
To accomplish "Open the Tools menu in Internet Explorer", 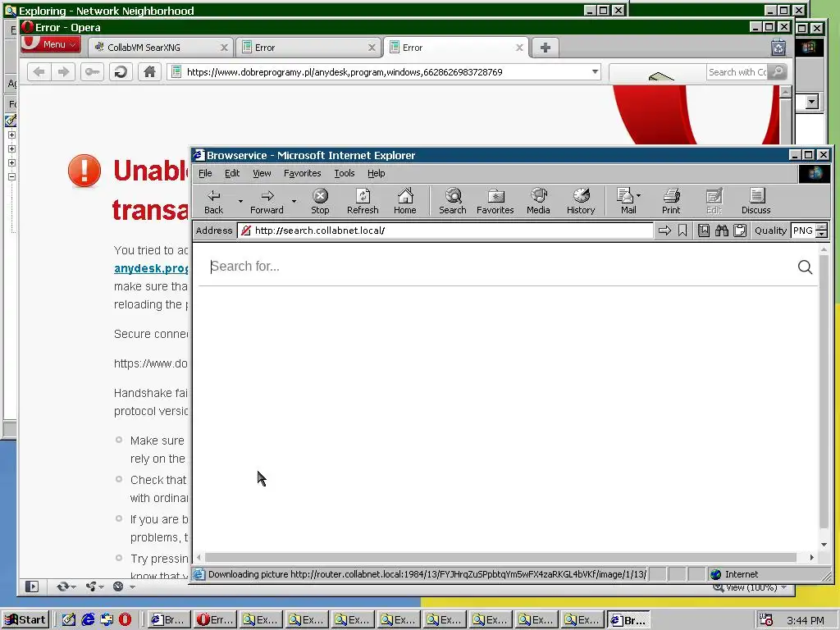I will click(x=345, y=173).
